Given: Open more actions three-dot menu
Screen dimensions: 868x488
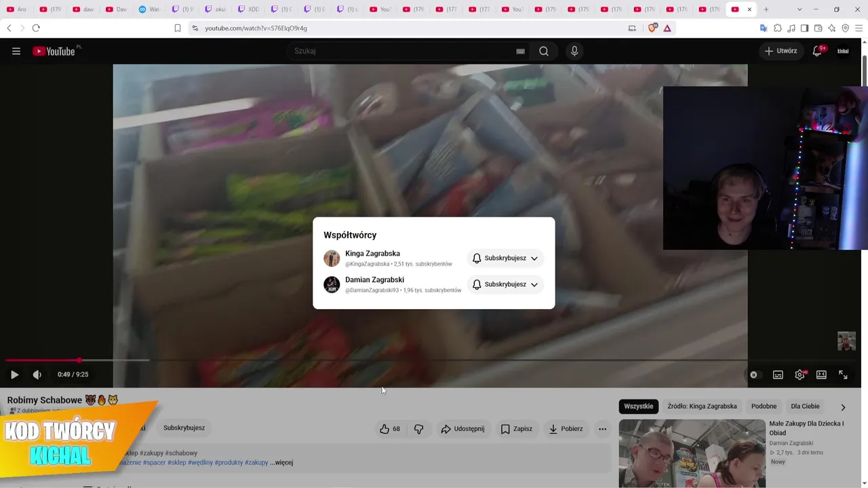Looking at the screenshot, I should [602, 429].
